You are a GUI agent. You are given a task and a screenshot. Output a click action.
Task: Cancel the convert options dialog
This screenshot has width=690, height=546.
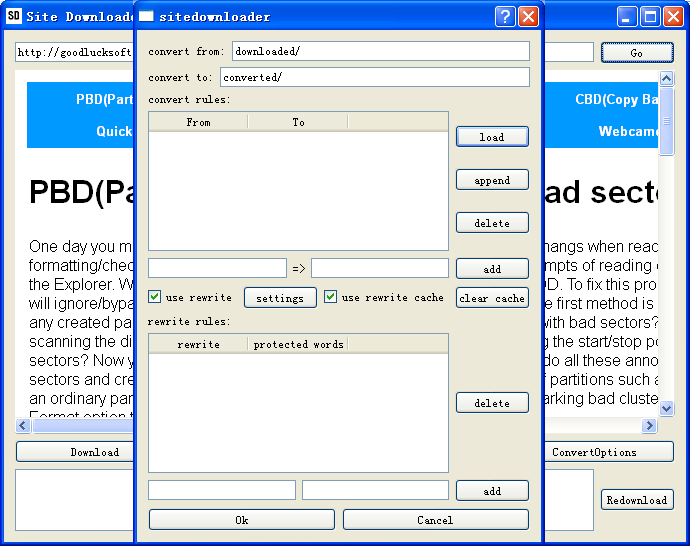click(x=435, y=520)
